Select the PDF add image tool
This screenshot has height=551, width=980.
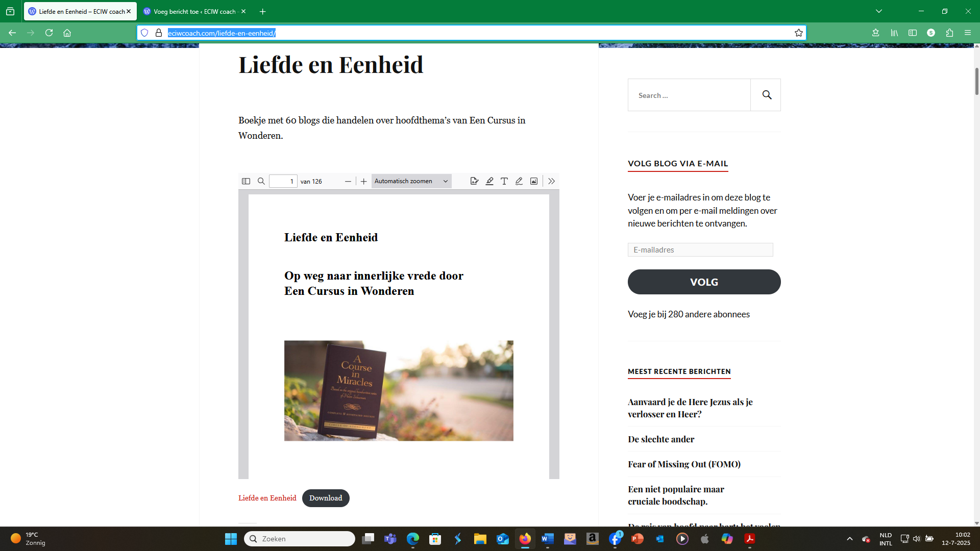[533, 181]
